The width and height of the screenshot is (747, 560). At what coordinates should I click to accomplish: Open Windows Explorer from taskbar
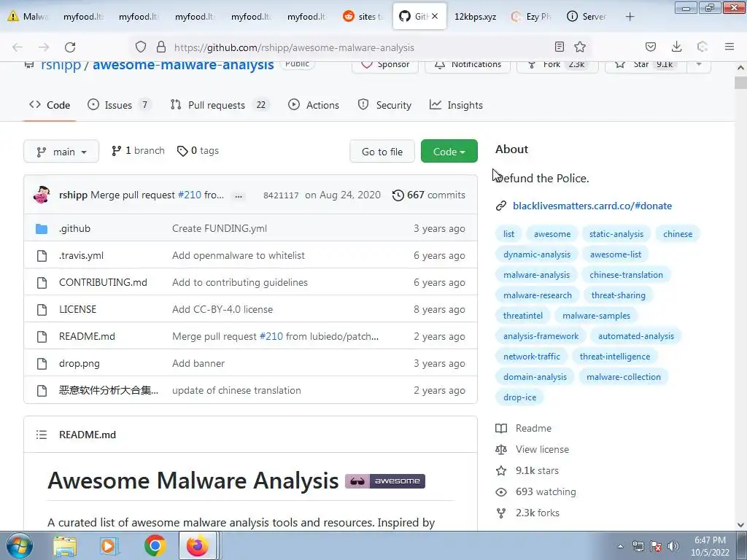click(65, 546)
